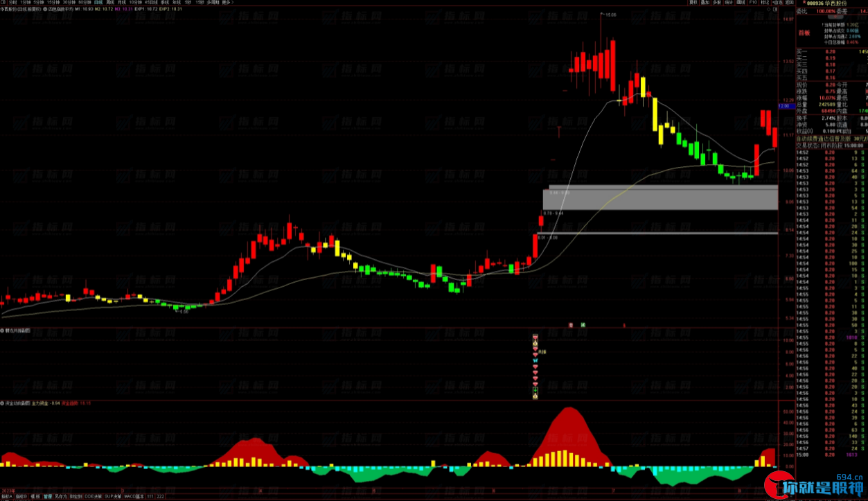The width and height of the screenshot is (868, 501).
Task: Select the 模板 tab at bottom
Action: coord(35,497)
